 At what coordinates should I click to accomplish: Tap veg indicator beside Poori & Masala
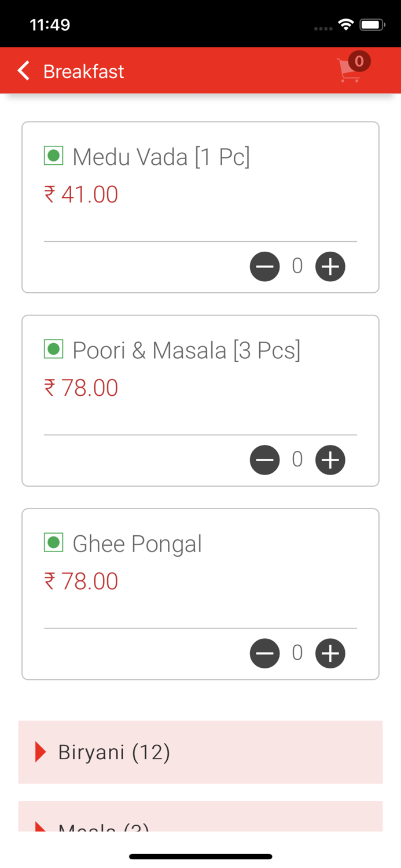coord(54,349)
